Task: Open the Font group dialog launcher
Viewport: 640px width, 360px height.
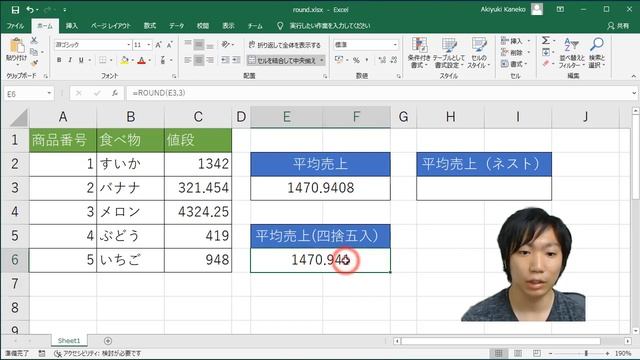Action: click(174, 76)
